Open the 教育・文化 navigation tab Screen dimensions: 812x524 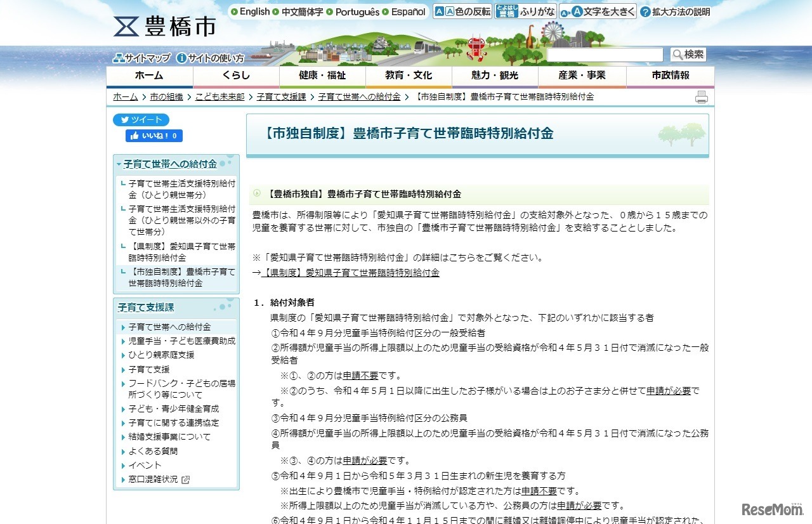[x=409, y=75]
